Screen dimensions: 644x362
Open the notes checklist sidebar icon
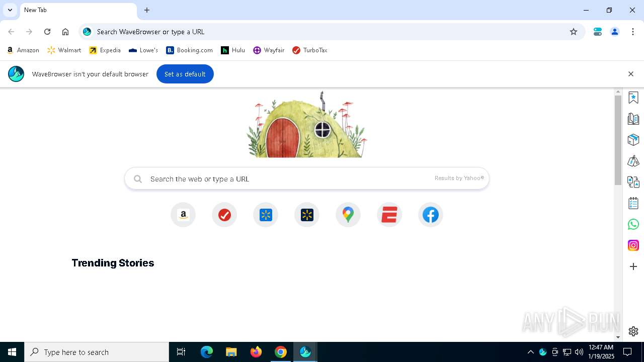tap(633, 203)
